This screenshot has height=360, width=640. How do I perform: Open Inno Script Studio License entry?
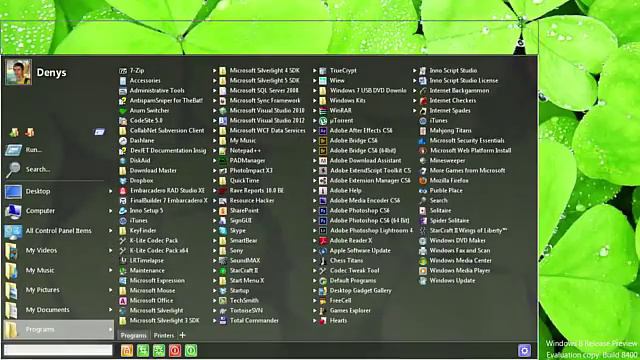click(x=463, y=80)
